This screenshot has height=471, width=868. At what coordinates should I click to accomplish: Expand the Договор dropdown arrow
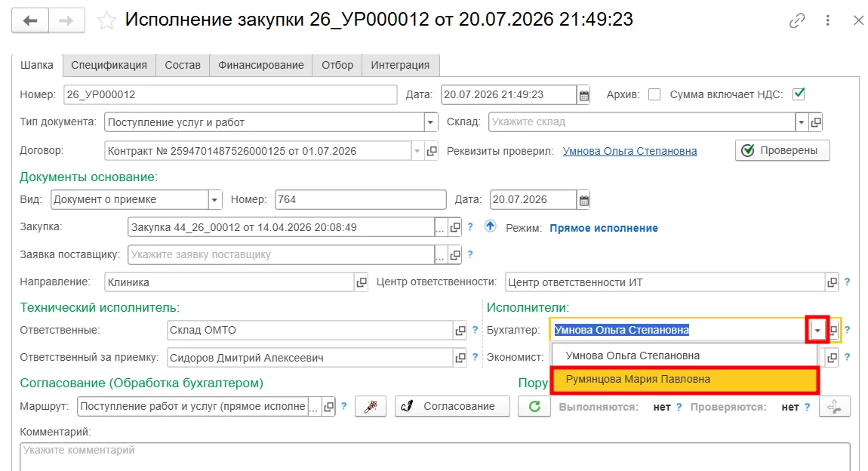coord(417,151)
